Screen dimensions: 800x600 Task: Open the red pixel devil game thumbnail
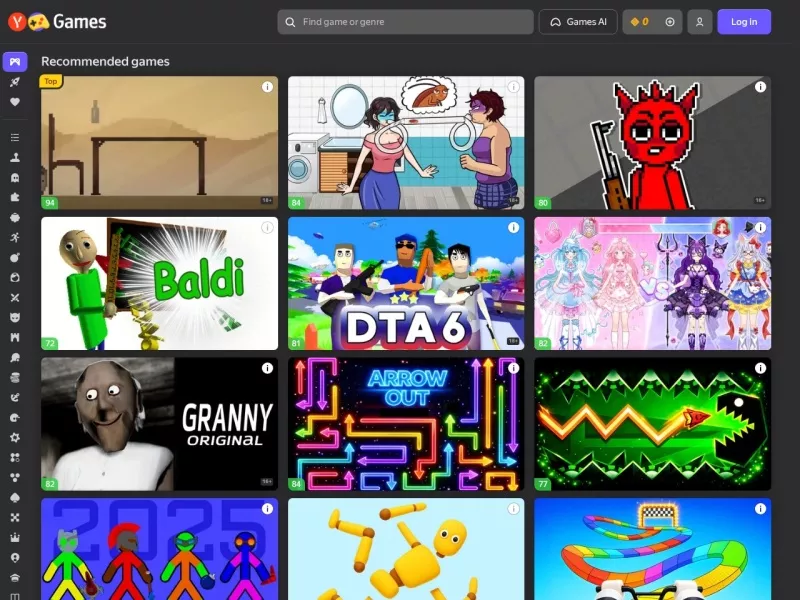[653, 143]
